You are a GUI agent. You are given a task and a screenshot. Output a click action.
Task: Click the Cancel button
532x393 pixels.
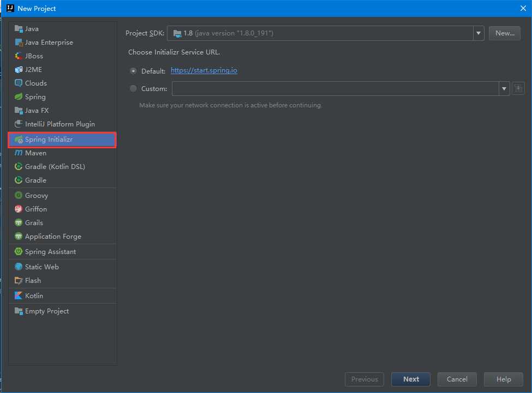[x=457, y=379]
